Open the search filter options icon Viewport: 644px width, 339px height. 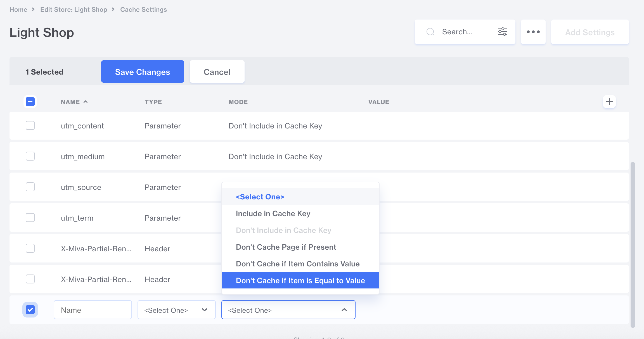point(502,32)
